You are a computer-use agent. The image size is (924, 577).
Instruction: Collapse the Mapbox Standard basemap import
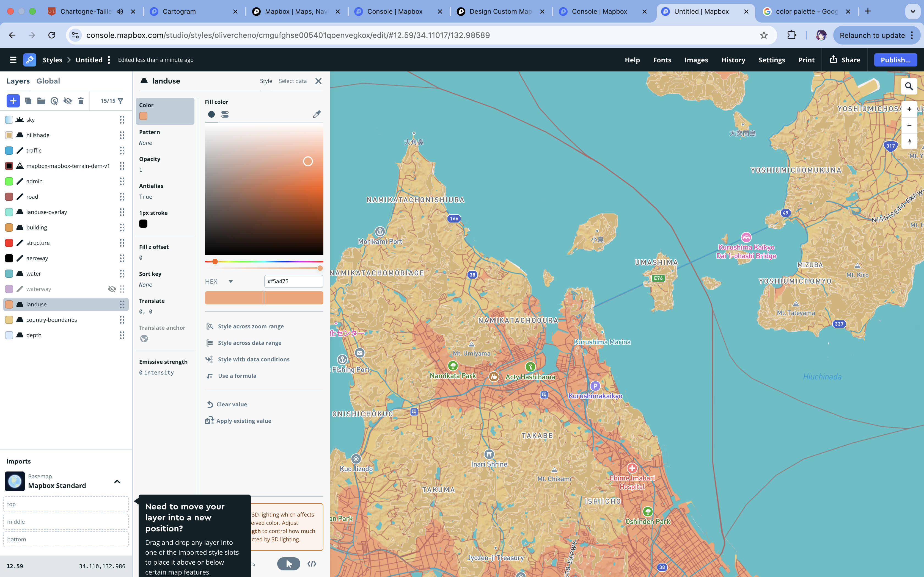tap(117, 481)
